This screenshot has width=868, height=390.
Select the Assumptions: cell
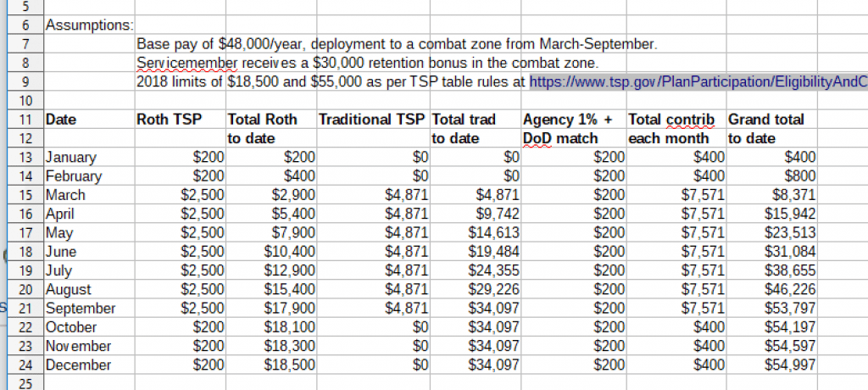[88, 25]
